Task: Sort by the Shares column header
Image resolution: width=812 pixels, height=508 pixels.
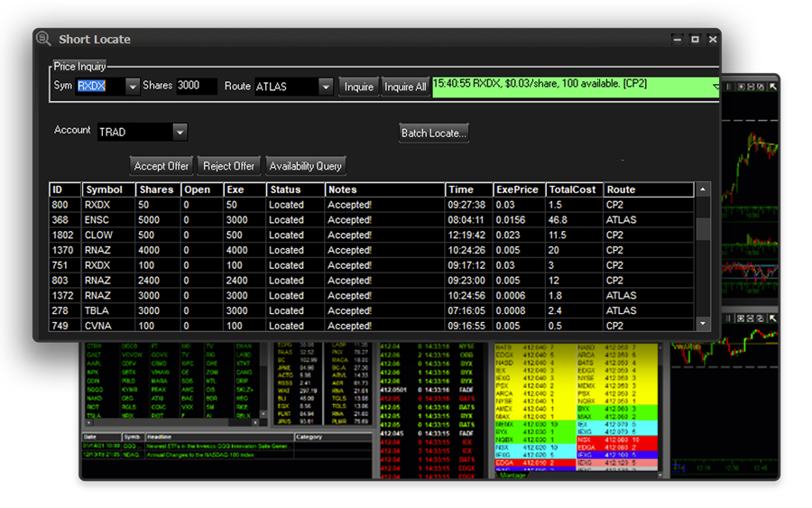Action: tap(158, 189)
